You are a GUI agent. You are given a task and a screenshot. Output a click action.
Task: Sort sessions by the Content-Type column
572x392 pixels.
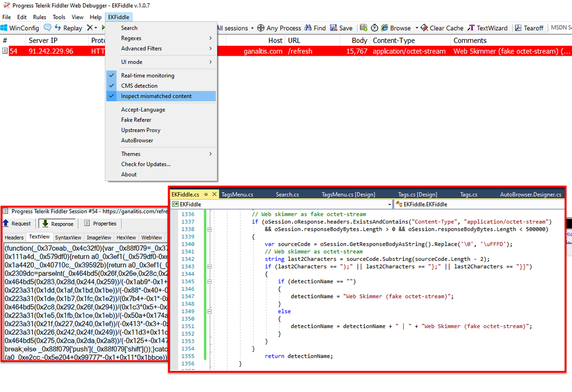pos(410,41)
